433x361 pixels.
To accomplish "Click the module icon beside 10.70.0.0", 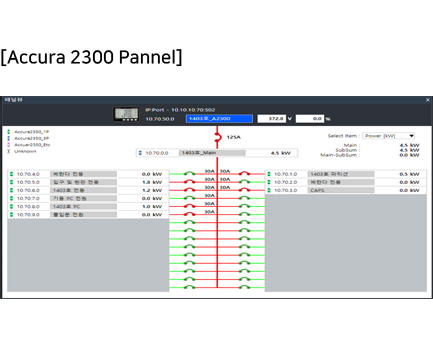I will pyautogui.click(x=140, y=153).
